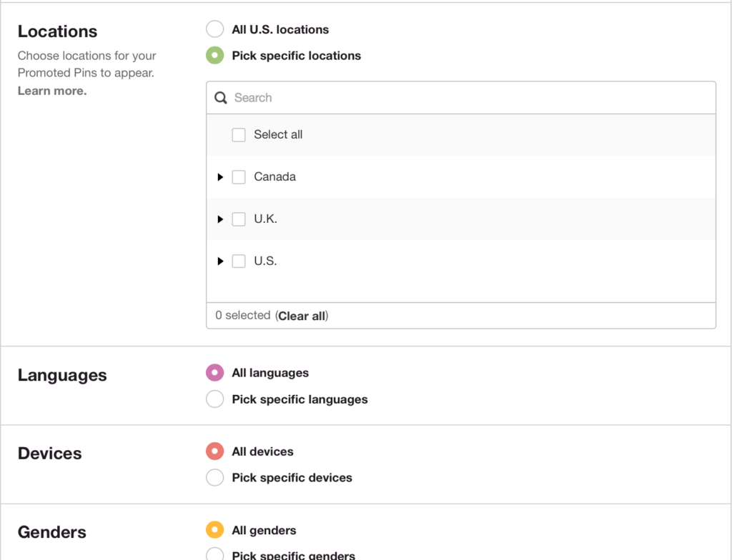Choose Pick specific languages option
732x560 pixels.
(x=214, y=399)
